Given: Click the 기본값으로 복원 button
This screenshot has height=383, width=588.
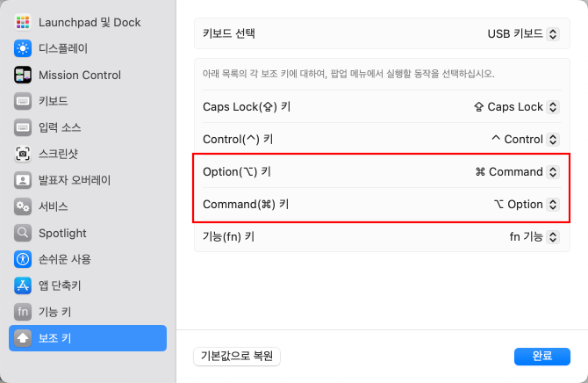Looking at the screenshot, I should (237, 356).
